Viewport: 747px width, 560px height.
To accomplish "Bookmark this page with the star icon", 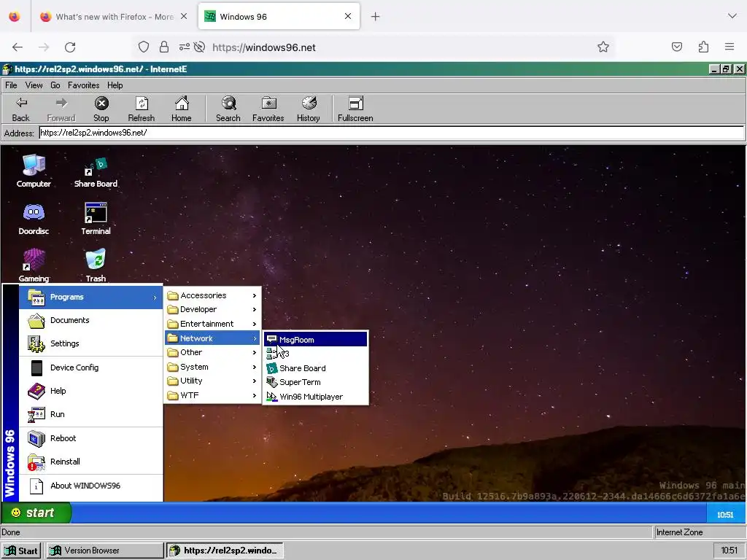I will (603, 47).
